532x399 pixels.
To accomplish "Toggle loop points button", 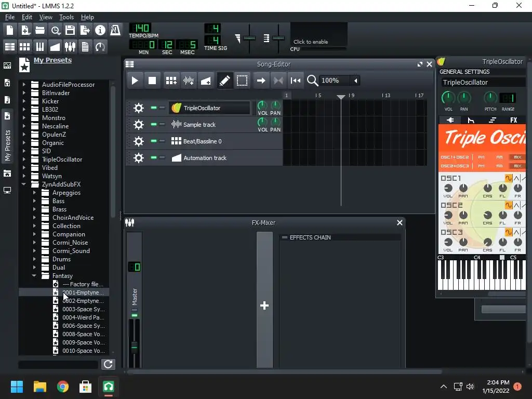I will click(278, 81).
